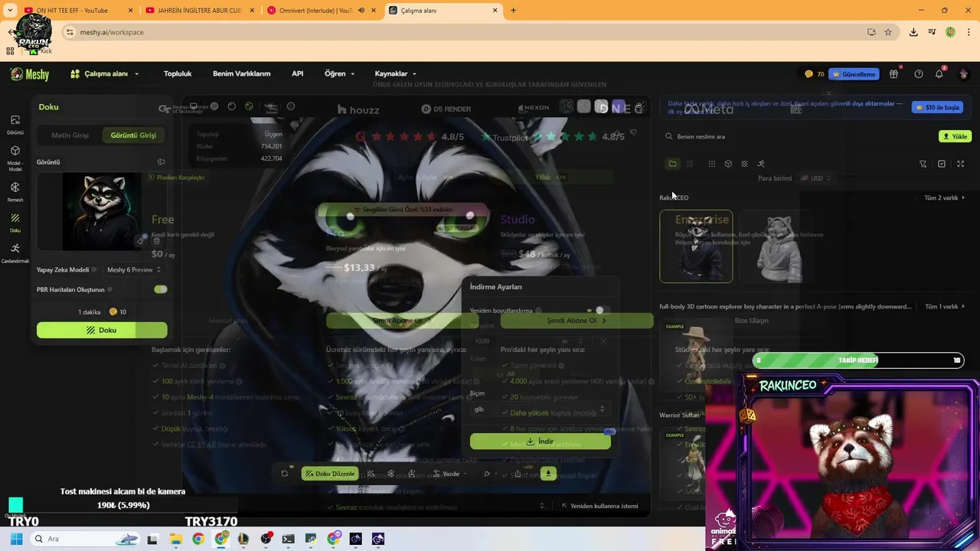Click Yeniden kullanma istemi link
Image resolution: width=980 pixels, height=551 pixels.
point(599,506)
